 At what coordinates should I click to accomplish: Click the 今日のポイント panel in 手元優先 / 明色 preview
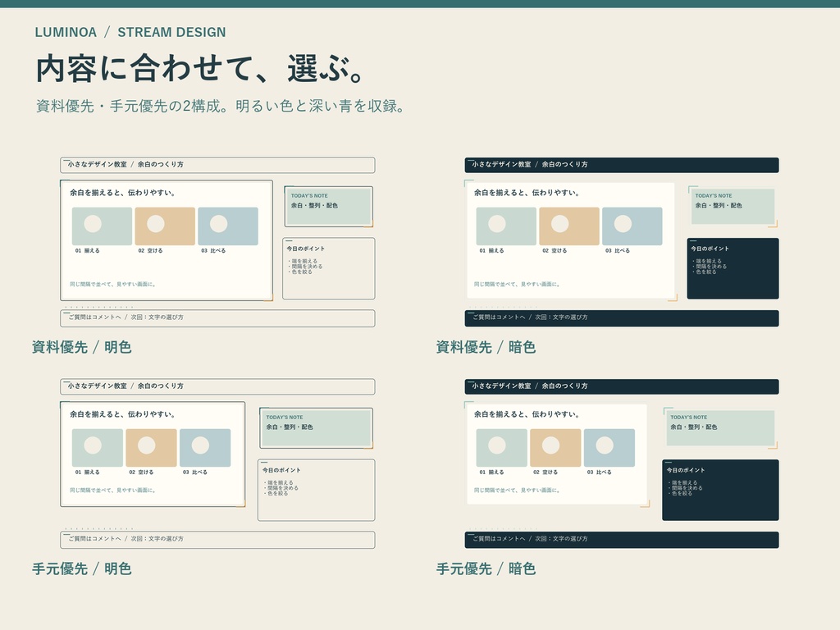(316, 491)
